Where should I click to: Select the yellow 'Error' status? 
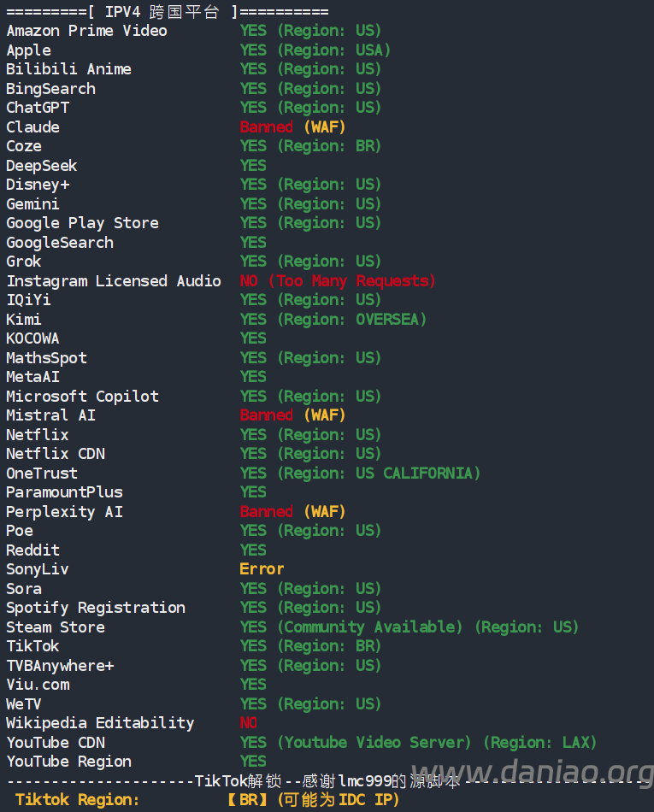click(x=262, y=569)
